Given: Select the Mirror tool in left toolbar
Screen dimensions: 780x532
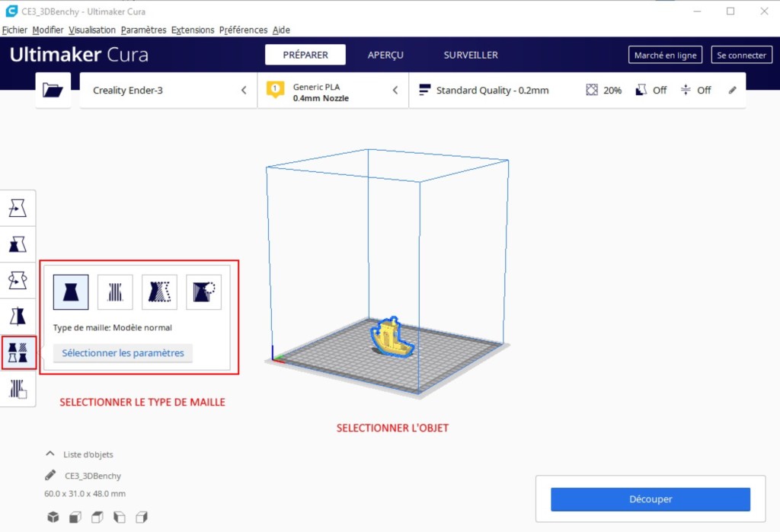Looking at the screenshot, I should click(x=18, y=316).
